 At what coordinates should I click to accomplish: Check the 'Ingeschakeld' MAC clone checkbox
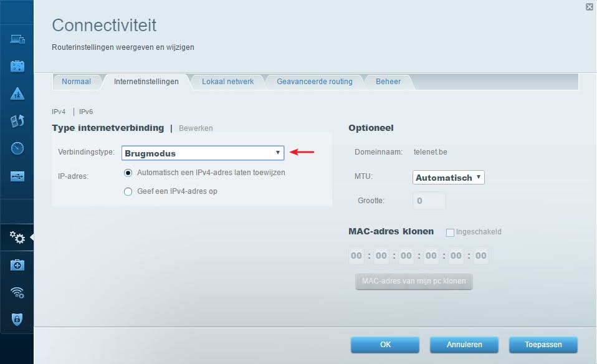(449, 232)
